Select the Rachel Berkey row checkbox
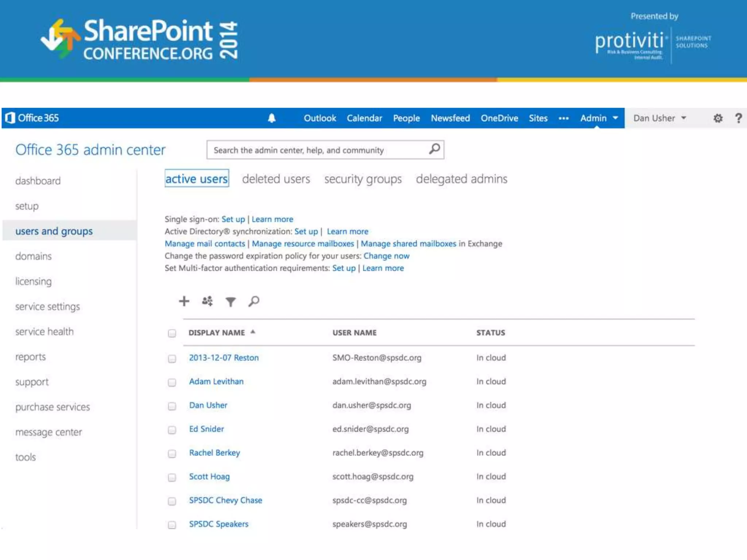 [172, 453]
